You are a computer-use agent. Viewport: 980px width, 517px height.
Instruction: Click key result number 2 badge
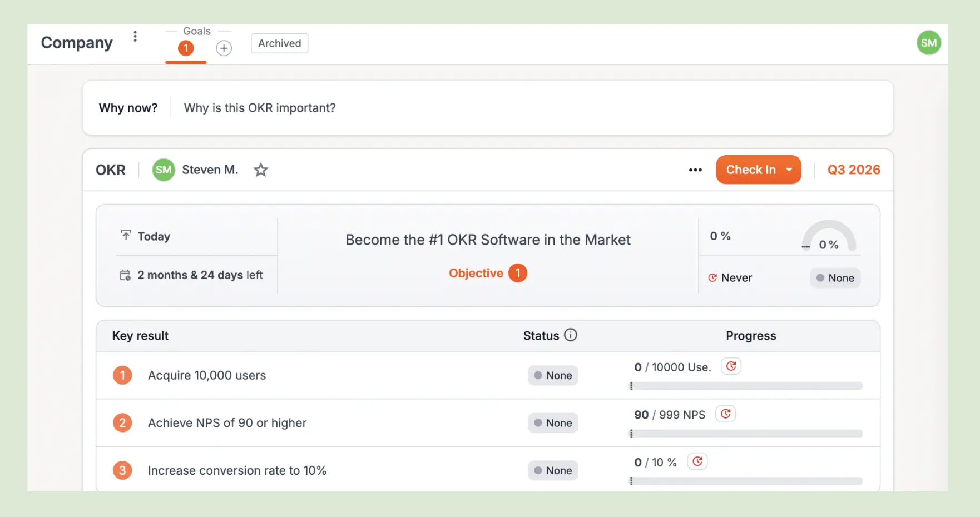pyautogui.click(x=122, y=423)
